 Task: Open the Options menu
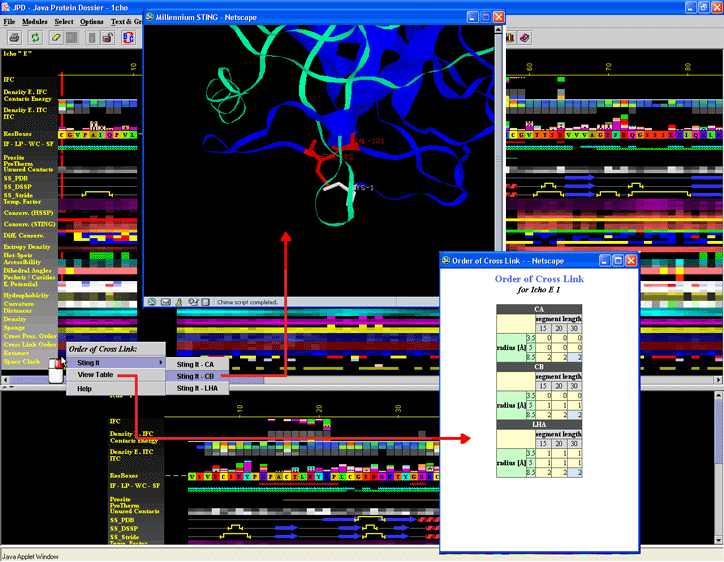point(91,22)
